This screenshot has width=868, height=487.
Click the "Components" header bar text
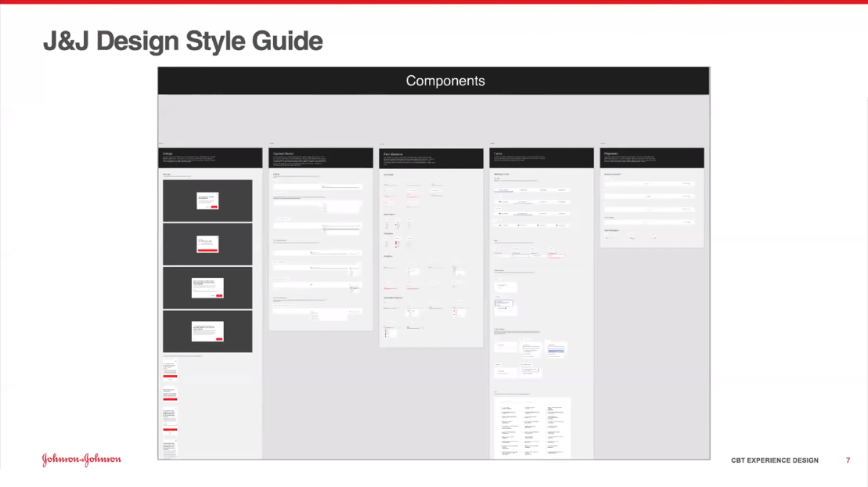(445, 81)
